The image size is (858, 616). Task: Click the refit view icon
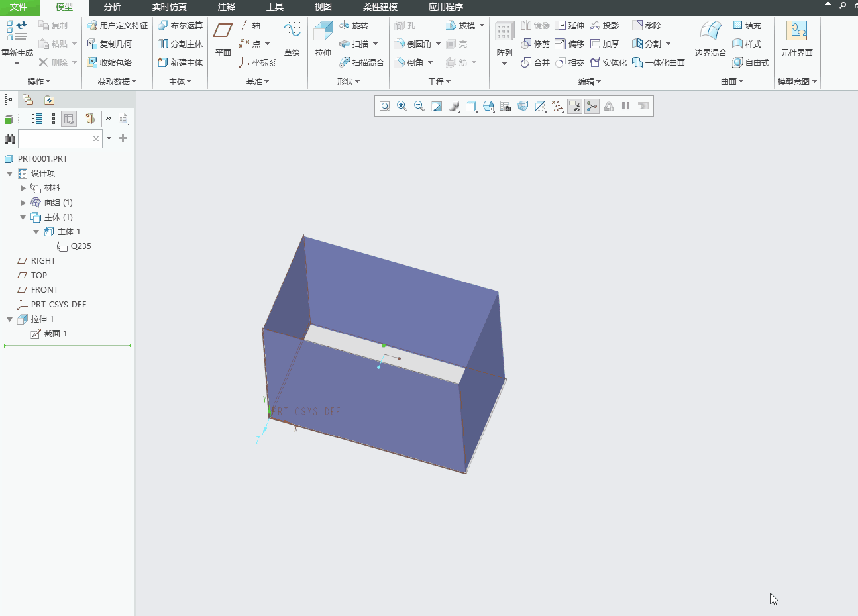pyautogui.click(x=385, y=106)
